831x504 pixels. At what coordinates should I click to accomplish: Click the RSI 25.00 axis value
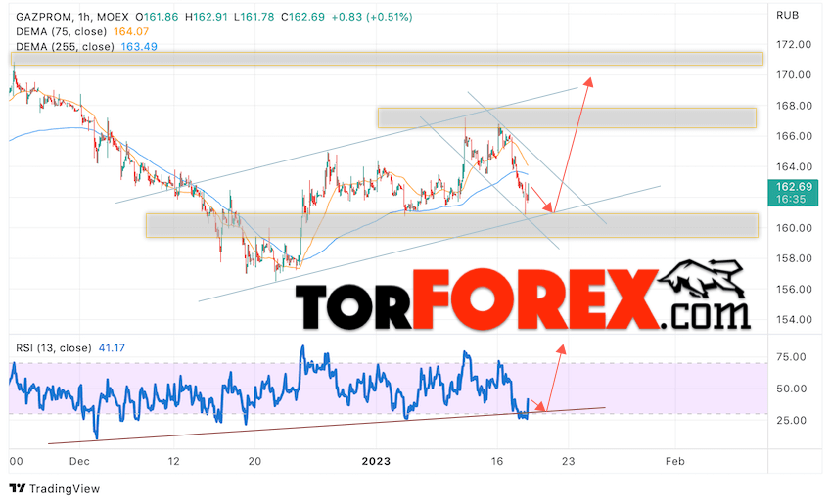tap(791, 420)
